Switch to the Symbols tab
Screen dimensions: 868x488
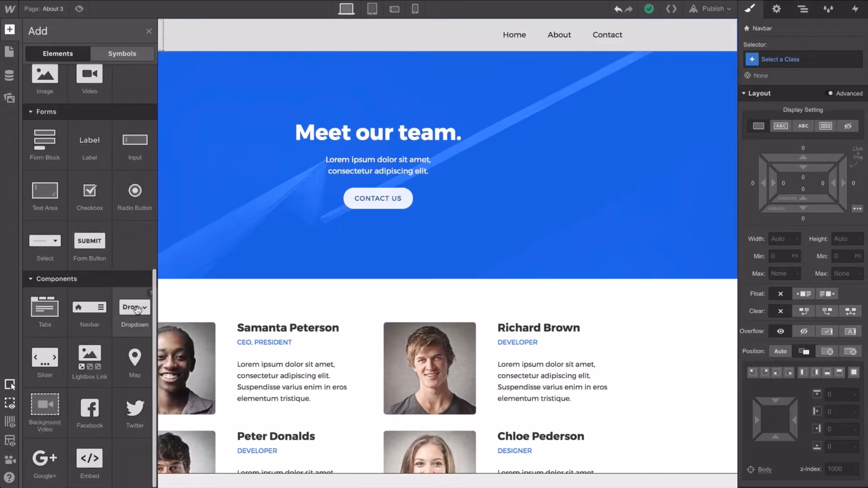pos(122,53)
